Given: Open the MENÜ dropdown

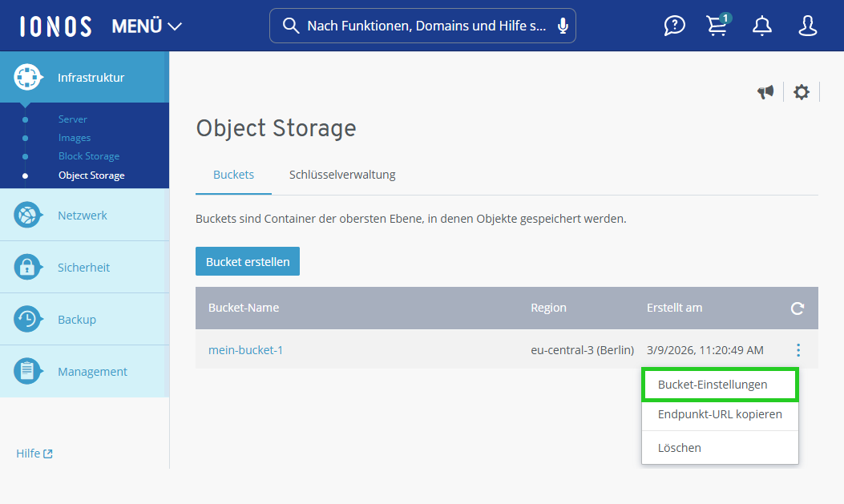Looking at the screenshot, I should pyautogui.click(x=147, y=25).
